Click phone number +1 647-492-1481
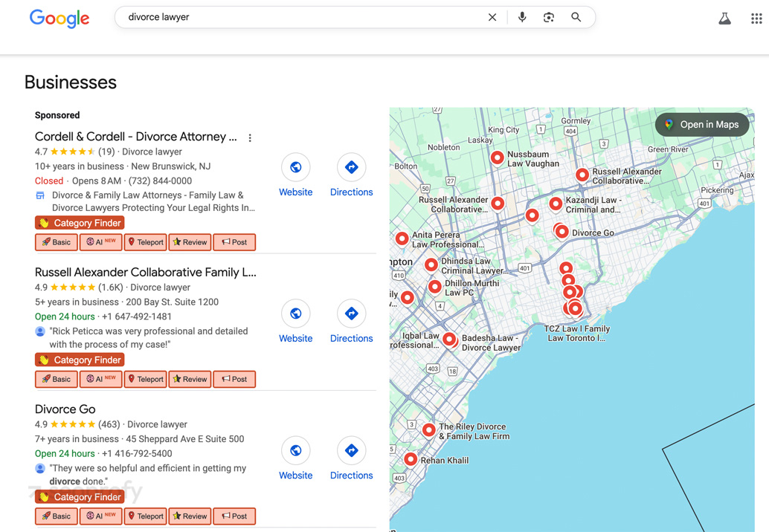Image resolution: width=769 pixels, height=532 pixels. click(137, 317)
